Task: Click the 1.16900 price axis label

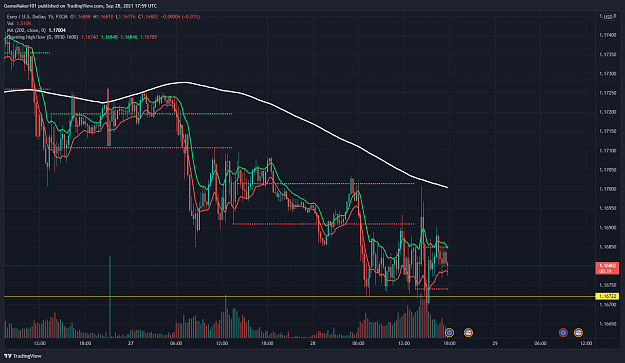Action: click(x=607, y=228)
